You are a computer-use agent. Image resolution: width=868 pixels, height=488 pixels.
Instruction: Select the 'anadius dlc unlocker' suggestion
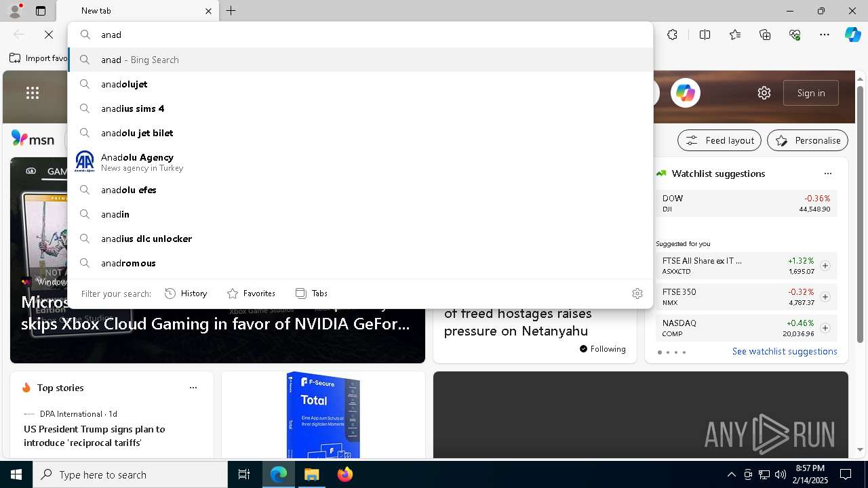coord(360,239)
